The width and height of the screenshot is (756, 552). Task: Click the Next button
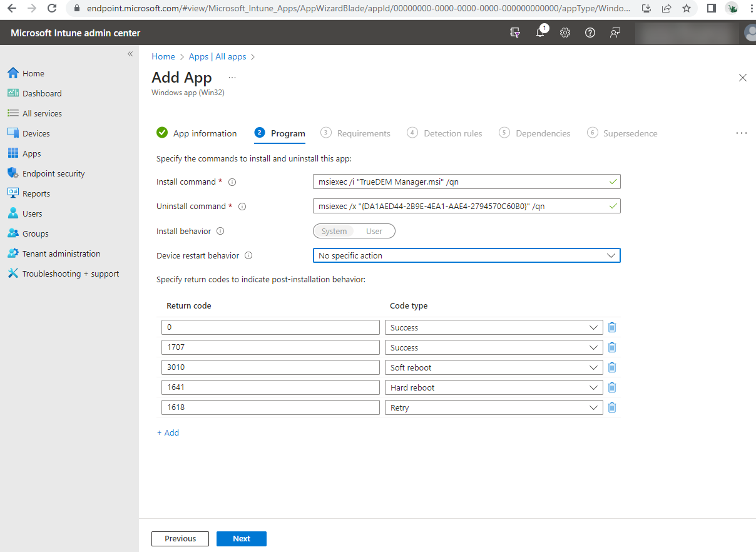coord(242,539)
